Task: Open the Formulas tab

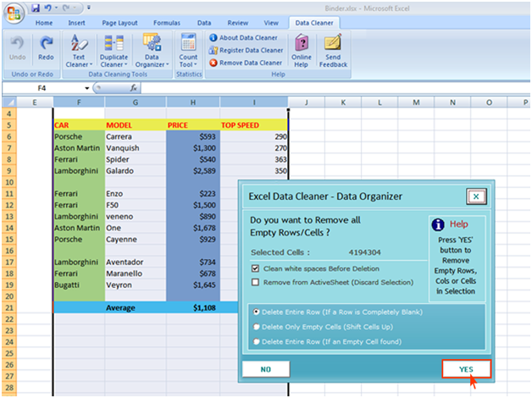Action: click(x=167, y=23)
